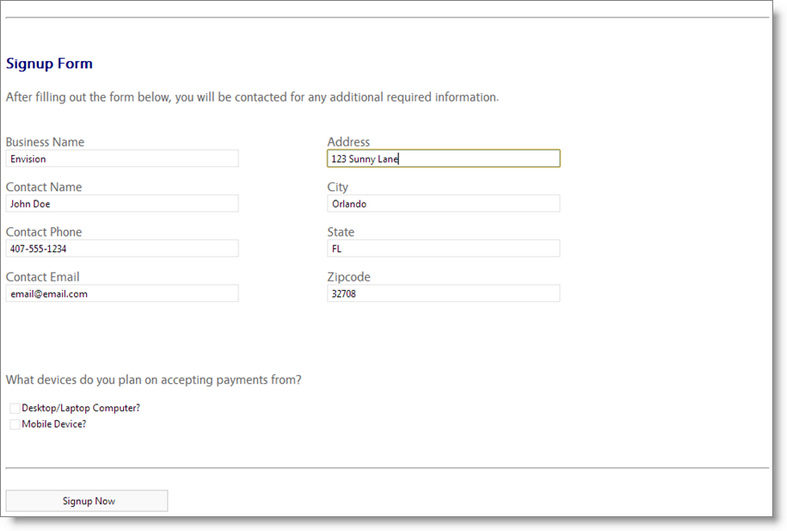Click the "Contact Email" label text
Viewport: 787px width, 531px height.
tap(43, 277)
